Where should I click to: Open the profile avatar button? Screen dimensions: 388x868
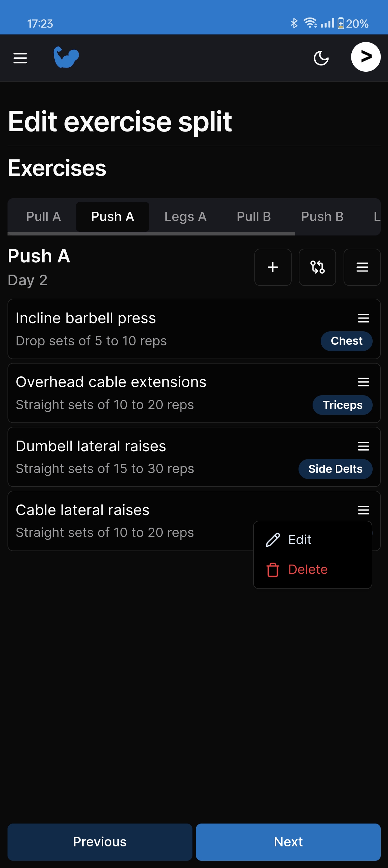[365, 57]
